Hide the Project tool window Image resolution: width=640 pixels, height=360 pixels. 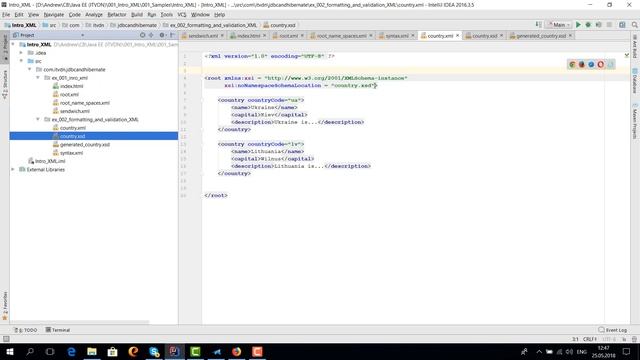172,35
